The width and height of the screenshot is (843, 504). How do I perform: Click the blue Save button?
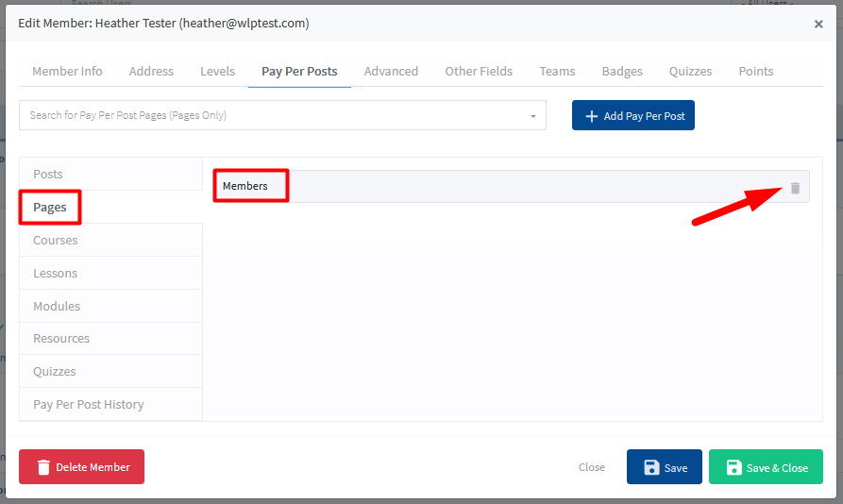click(664, 467)
